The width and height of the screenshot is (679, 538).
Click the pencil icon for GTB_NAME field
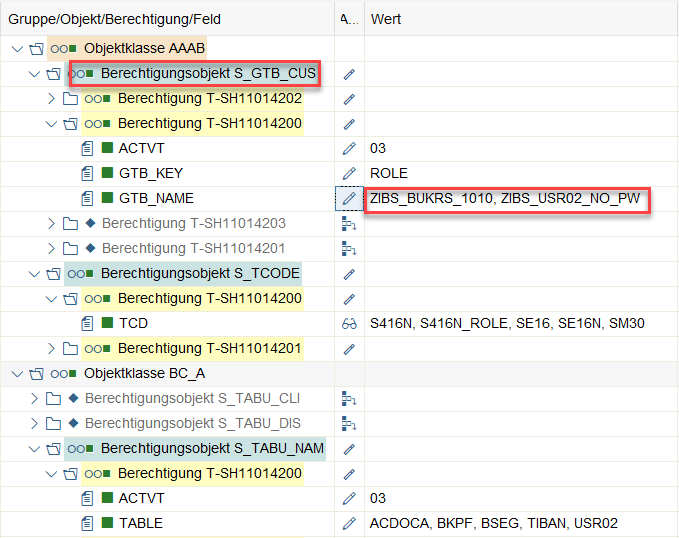pyautogui.click(x=349, y=199)
